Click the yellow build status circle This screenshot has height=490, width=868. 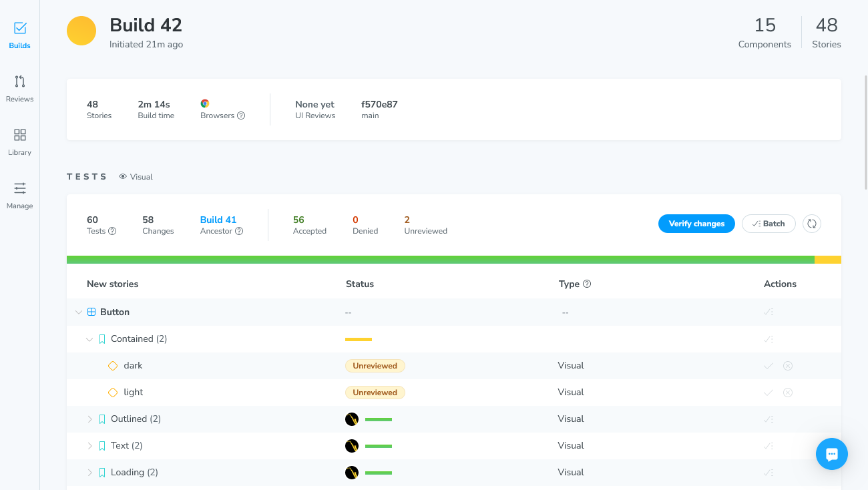81,31
